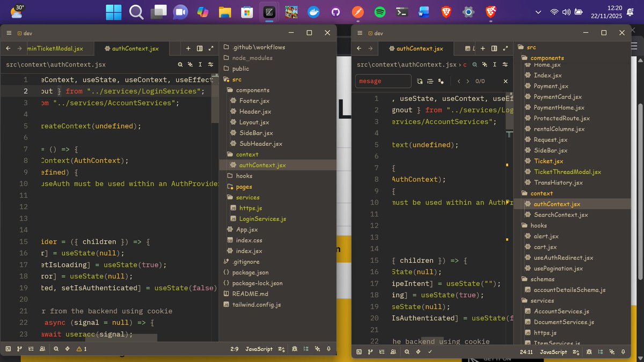
Task: Open project search in left window status bar
Action: (56, 349)
